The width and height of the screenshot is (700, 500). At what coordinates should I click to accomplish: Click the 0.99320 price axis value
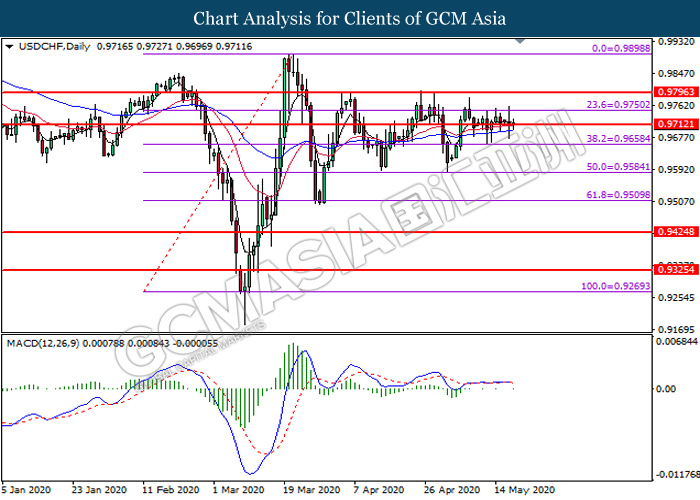click(x=676, y=42)
